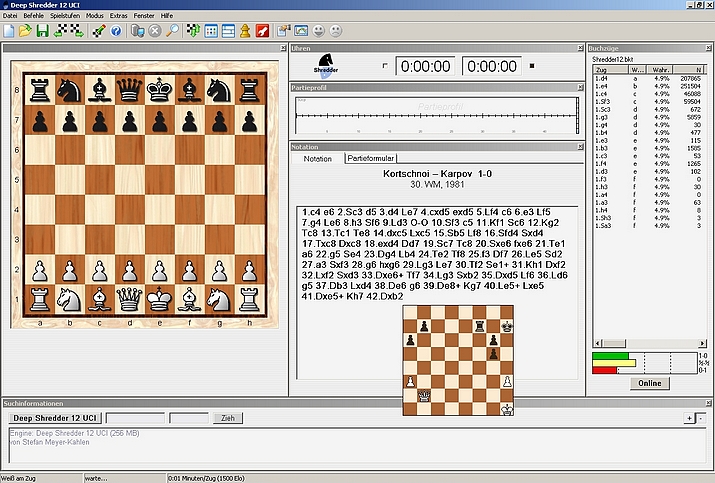This screenshot has width=715, height=483.
Task: Toggle the small checkbox left of first clock
Action: [x=385, y=66]
